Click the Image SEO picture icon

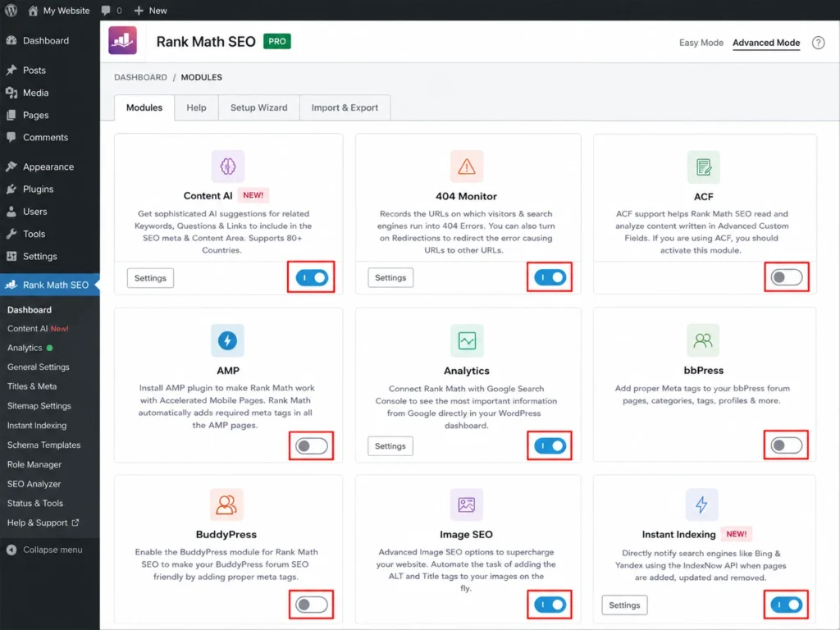click(466, 504)
